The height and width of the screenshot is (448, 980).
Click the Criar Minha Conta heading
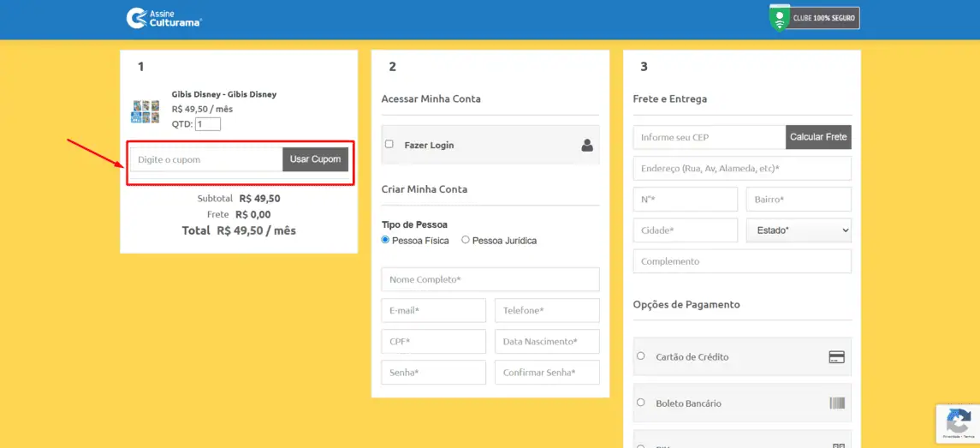[425, 189]
